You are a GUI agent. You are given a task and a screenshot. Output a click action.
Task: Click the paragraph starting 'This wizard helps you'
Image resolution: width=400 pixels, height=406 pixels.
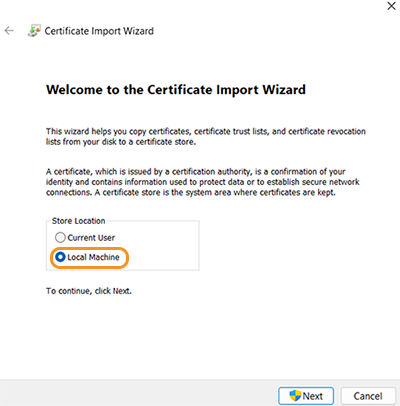pos(206,136)
